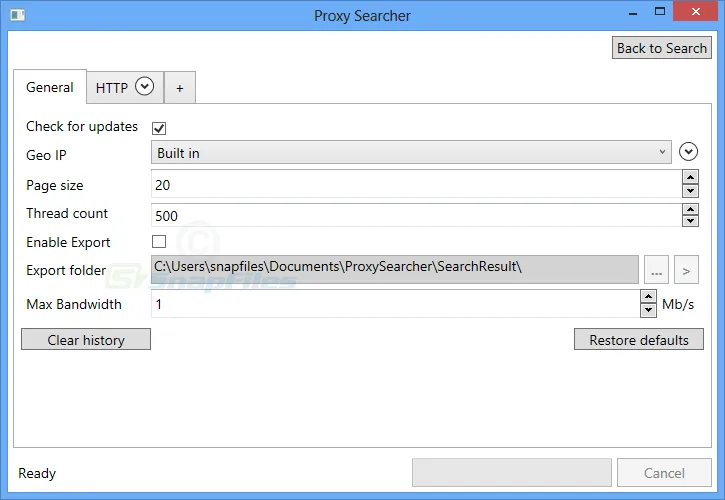Increase Page size with up arrow
The image size is (725, 500).
point(690,177)
